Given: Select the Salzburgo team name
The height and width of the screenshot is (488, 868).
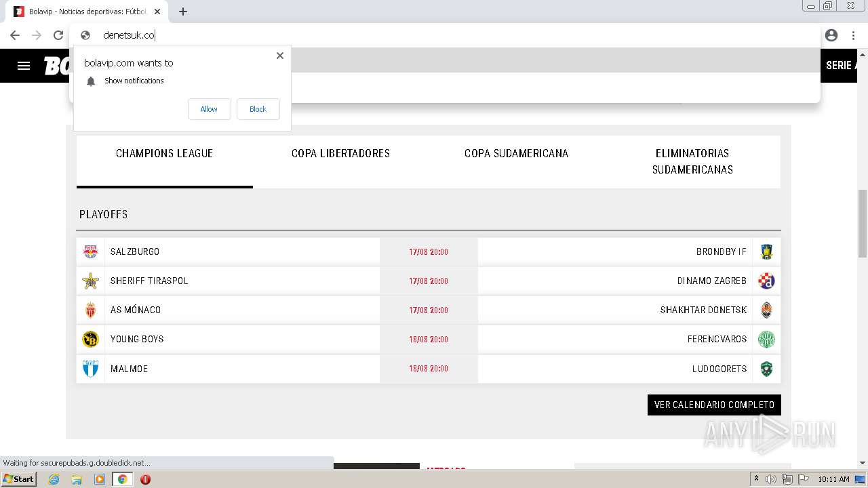Looking at the screenshot, I should coord(135,251).
